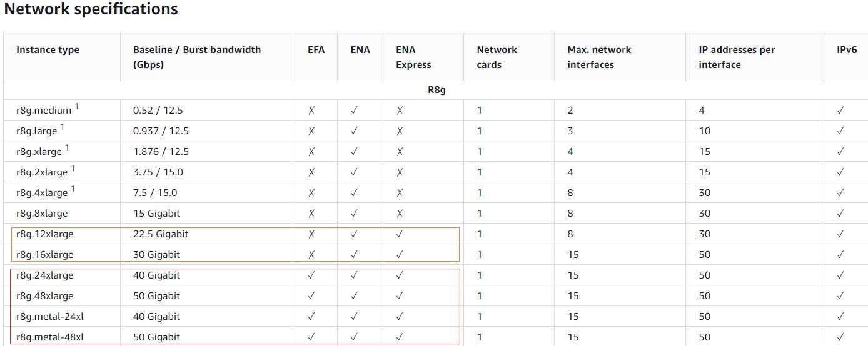Select the r8g.2xlarge instance type cell

42,172
